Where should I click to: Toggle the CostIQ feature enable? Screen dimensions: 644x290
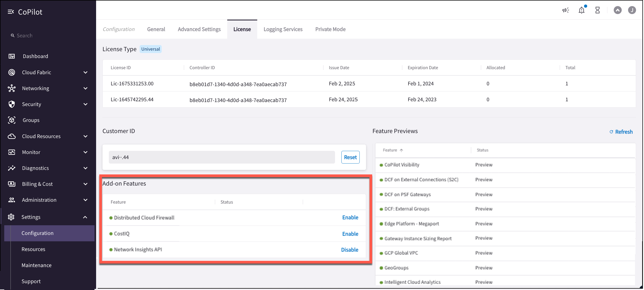350,233
